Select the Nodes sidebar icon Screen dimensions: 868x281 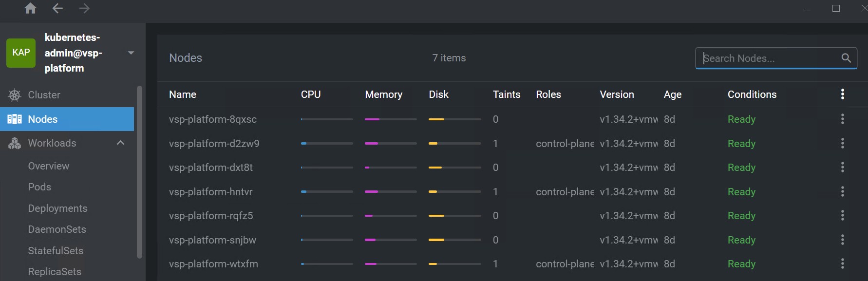click(x=15, y=119)
